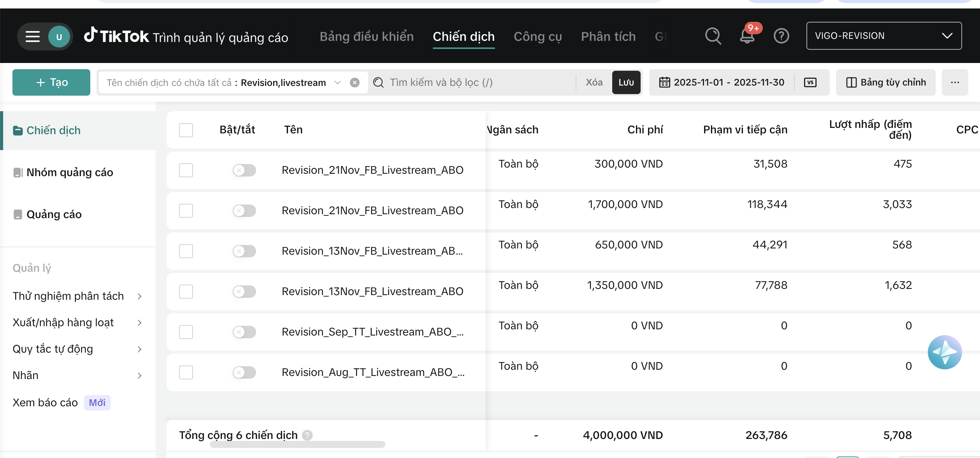Image resolution: width=980 pixels, height=458 pixels.
Task: Click the Tên column header
Action: point(293,130)
